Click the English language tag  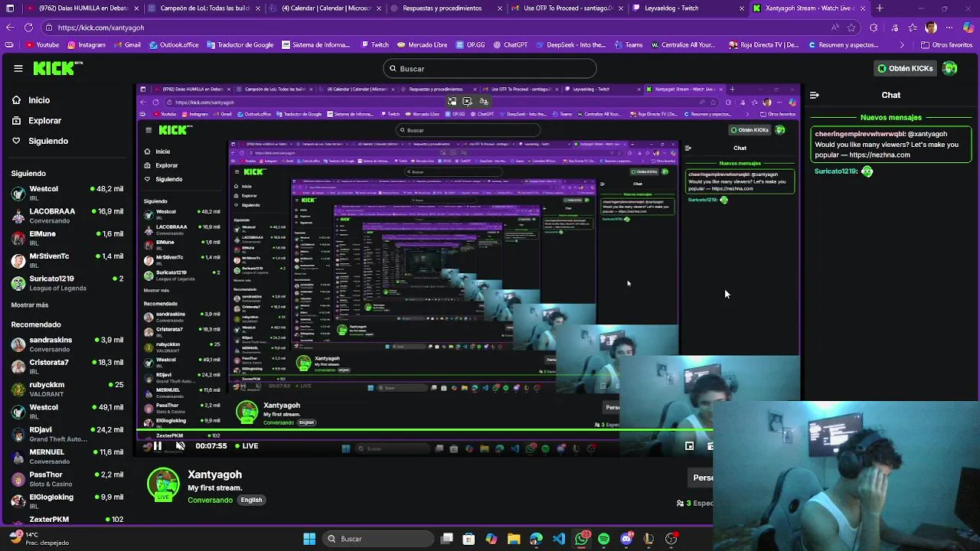pyautogui.click(x=251, y=500)
